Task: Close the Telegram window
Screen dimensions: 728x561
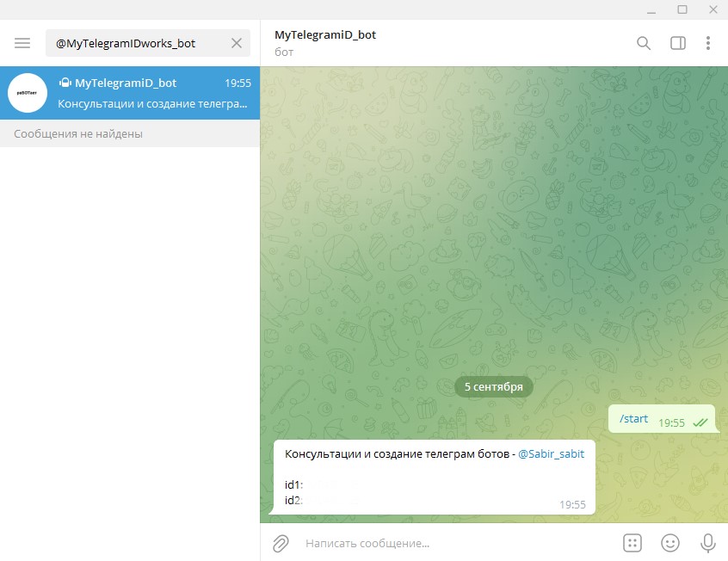Action: (713, 9)
